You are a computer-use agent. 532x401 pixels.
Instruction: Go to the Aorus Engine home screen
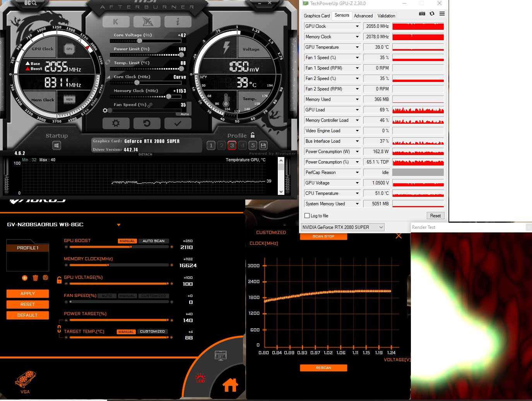tap(230, 385)
